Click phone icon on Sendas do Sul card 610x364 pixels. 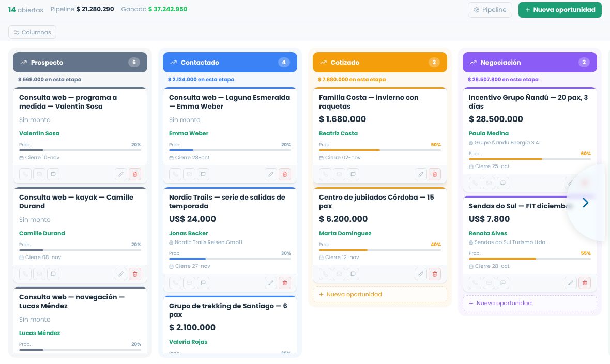click(x=475, y=283)
